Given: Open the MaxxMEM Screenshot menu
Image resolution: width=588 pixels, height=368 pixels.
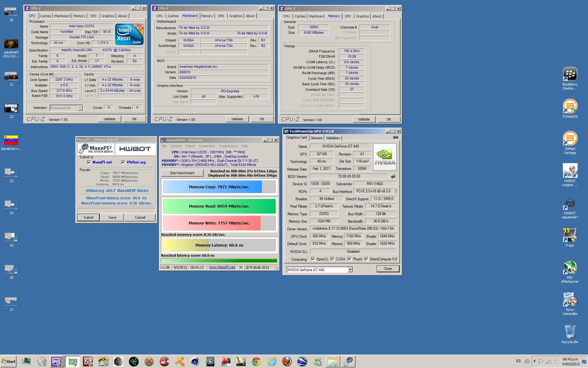Looking at the screenshot, I should pos(207,146).
